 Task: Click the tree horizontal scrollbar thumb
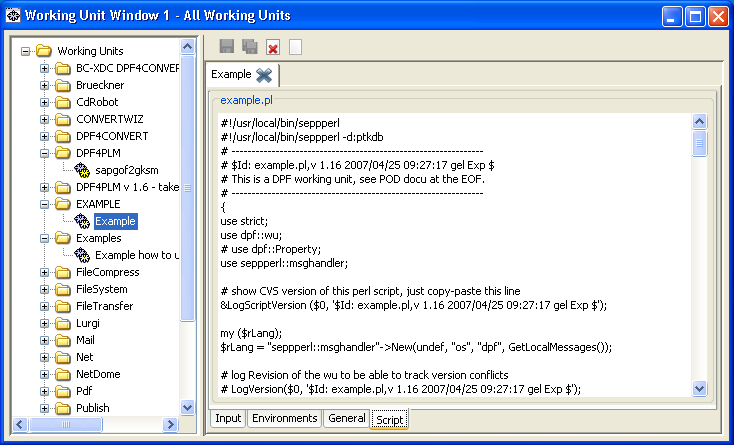66,424
